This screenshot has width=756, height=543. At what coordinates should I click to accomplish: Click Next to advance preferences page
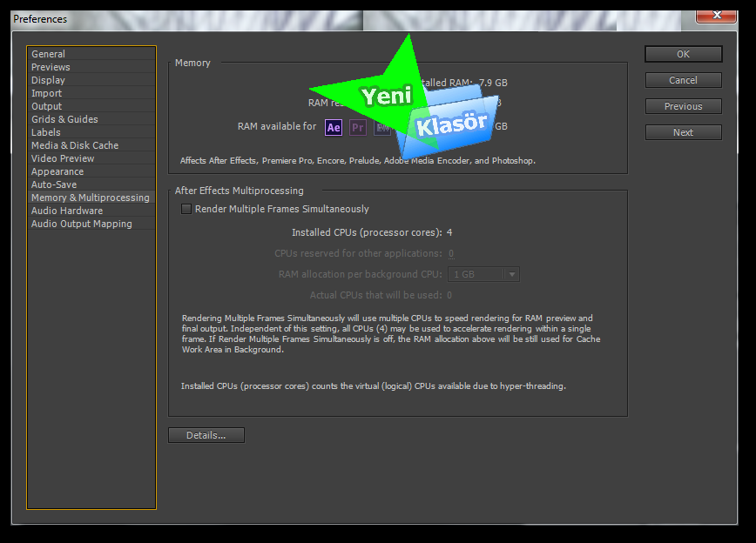(683, 132)
